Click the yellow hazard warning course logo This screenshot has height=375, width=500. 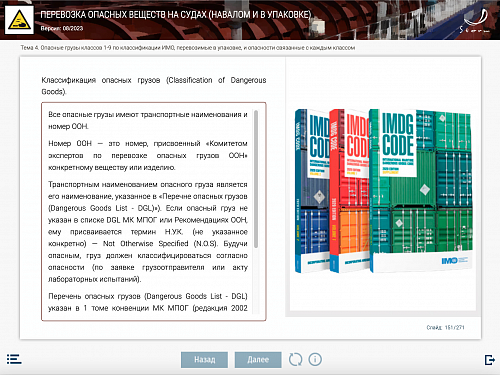coord(19,20)
